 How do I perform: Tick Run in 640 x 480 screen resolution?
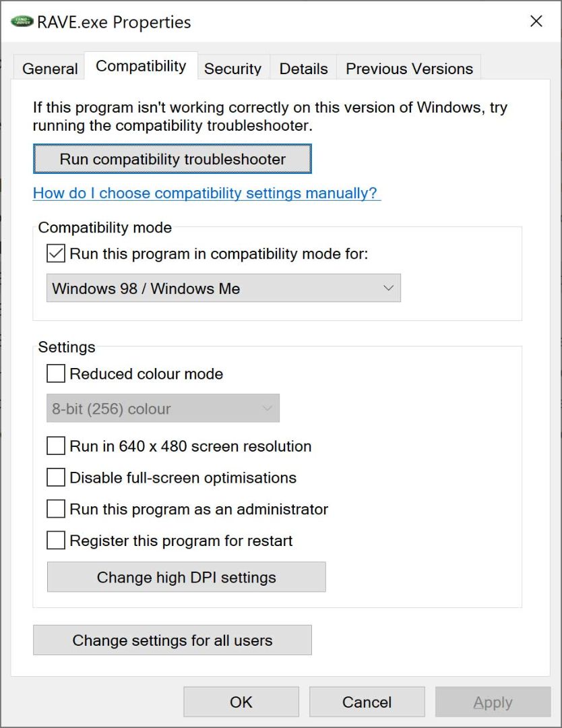56,446
